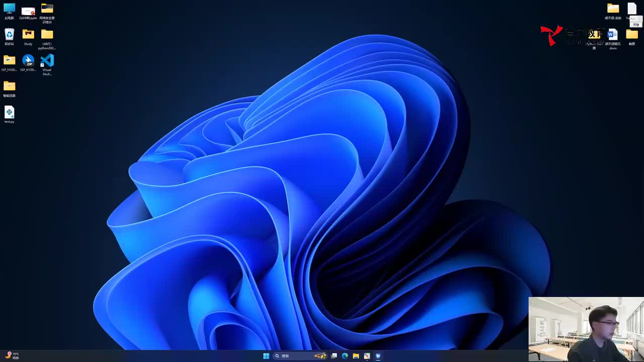Click the 开始 tooltip button
The width and height of the screenshot is (644, 362).
[636, 25]
